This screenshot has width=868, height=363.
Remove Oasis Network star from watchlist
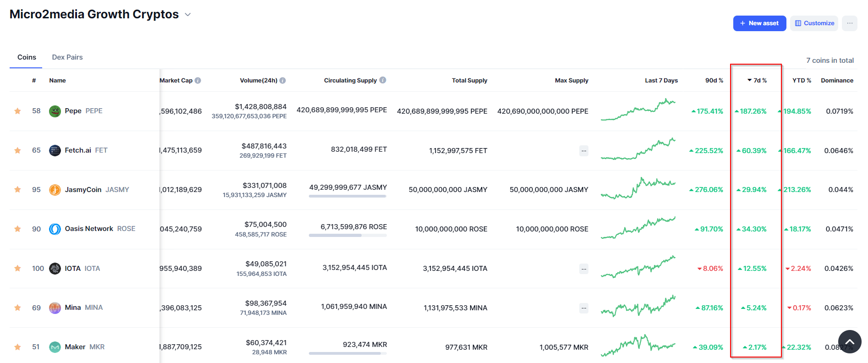click(17, 229)
